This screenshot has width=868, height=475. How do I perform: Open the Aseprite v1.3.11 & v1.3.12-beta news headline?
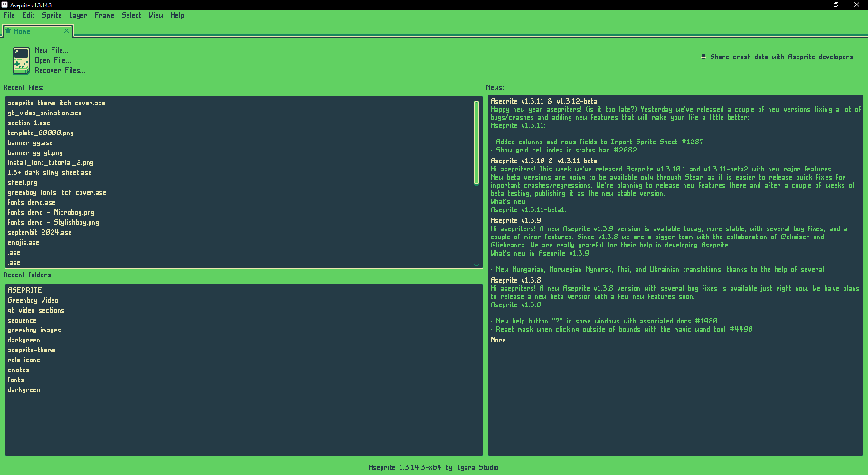[x=544, y=101]
